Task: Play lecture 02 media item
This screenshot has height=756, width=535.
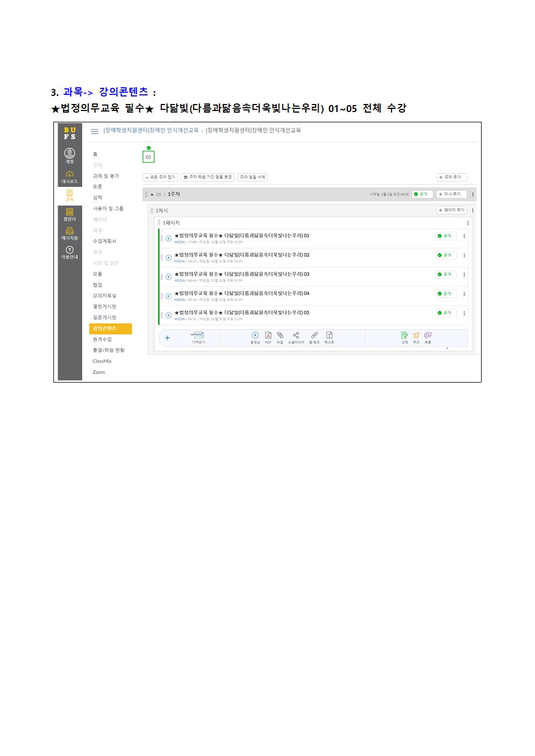Action: click(168, 258)
